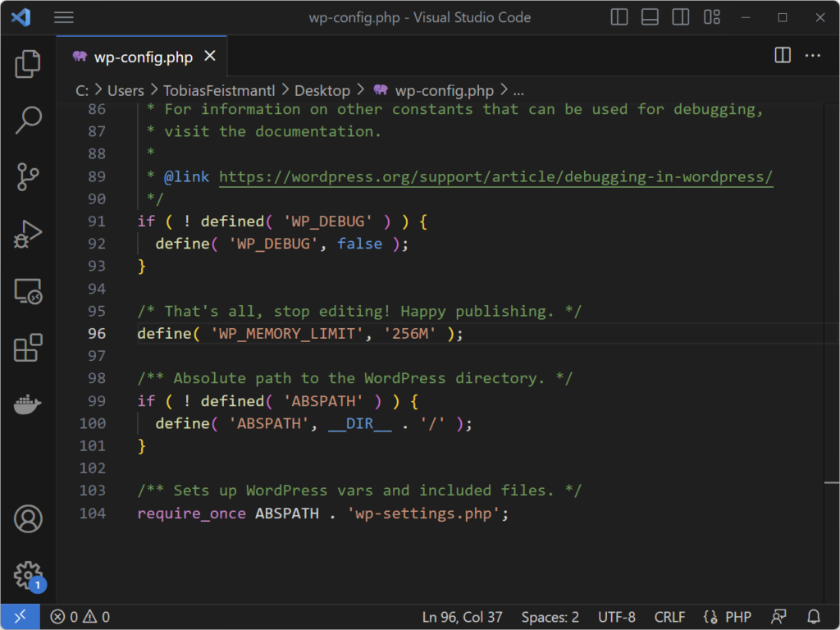The height and width of the screenshot is (630, 840).
Task: Open the Manage gear icon
Action: point(28,574)
